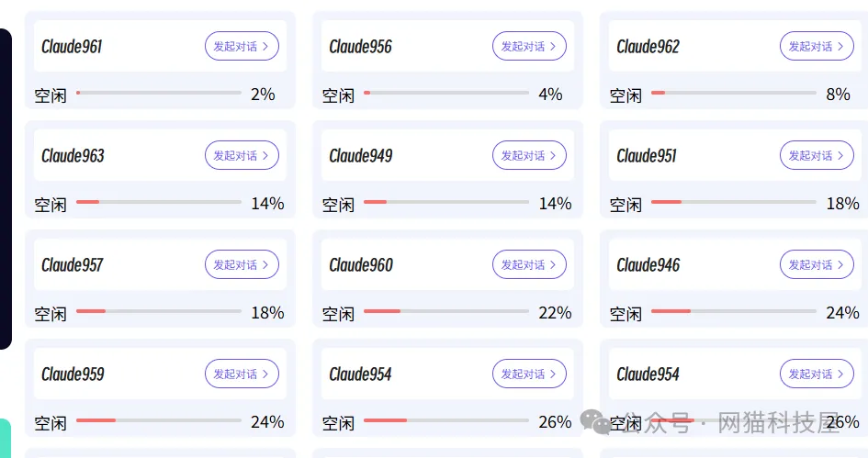This screenshot has width=868, height=458.
Task: Click the 4% load value for Claude956
Action: tap(550, 94)
